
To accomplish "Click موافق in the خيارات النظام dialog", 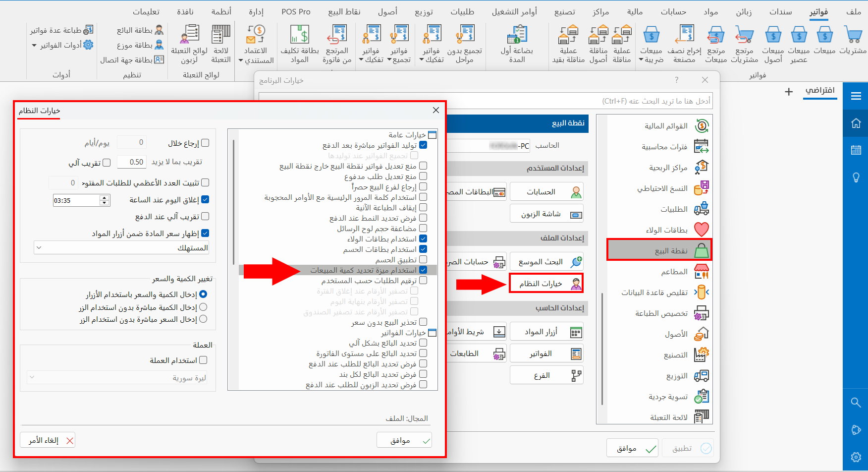I will pos(404,439).
